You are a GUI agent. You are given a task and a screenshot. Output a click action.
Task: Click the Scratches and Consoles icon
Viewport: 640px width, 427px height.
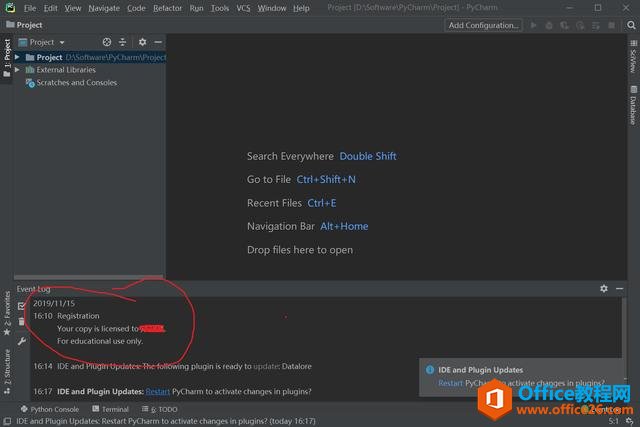[x=30, y=83]
